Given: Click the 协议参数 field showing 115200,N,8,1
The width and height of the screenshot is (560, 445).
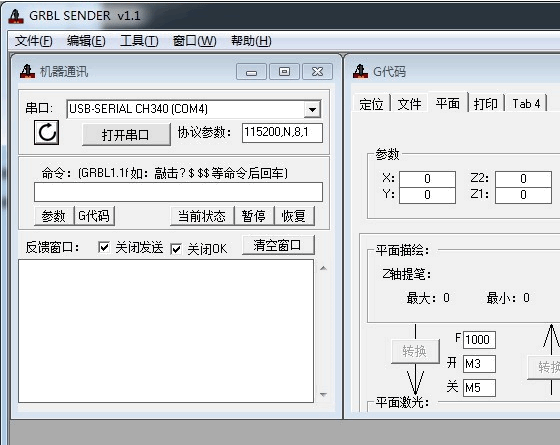Looking at the screenshot, I should [282, 133].
